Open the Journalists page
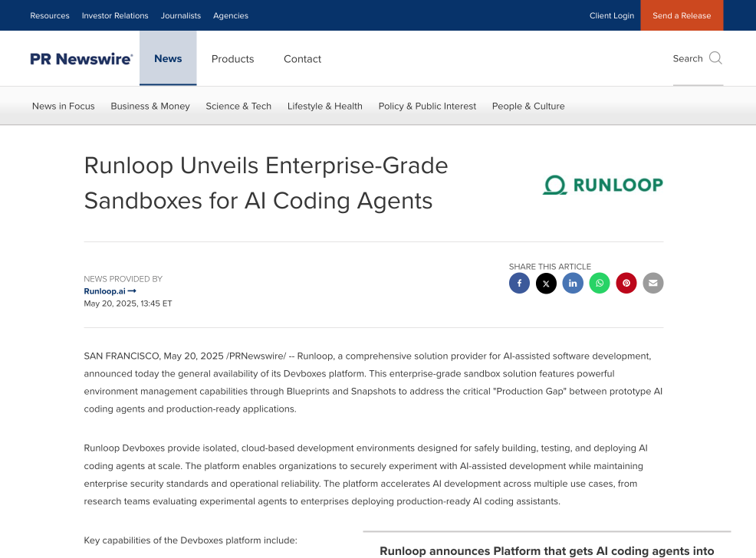The width and height of the screenshot is (756, 558). pyautogui.click(x=181, y=15)
